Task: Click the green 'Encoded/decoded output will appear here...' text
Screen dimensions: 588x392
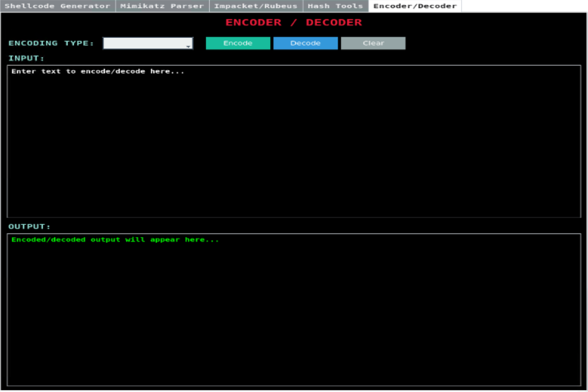Action: click(115, 240)
